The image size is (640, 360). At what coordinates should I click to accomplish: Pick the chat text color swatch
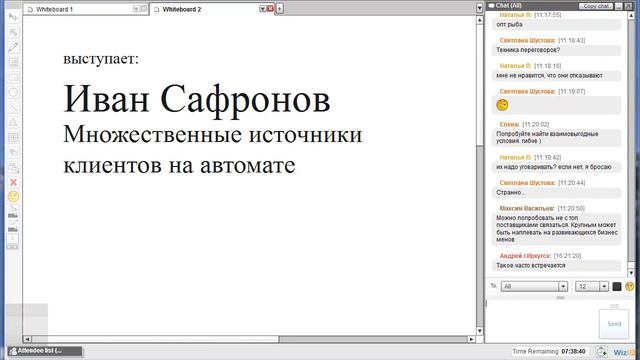pos(617,287)
